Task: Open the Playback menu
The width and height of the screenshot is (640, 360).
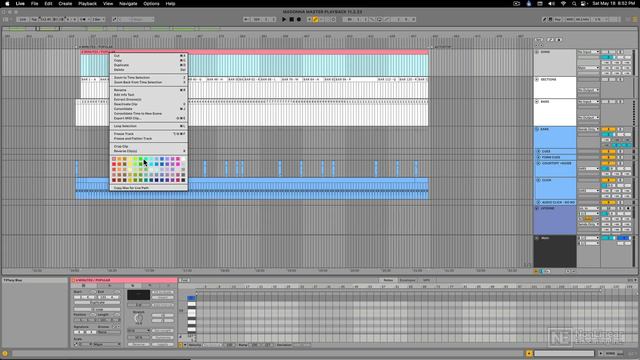Action: pos(87,4)
